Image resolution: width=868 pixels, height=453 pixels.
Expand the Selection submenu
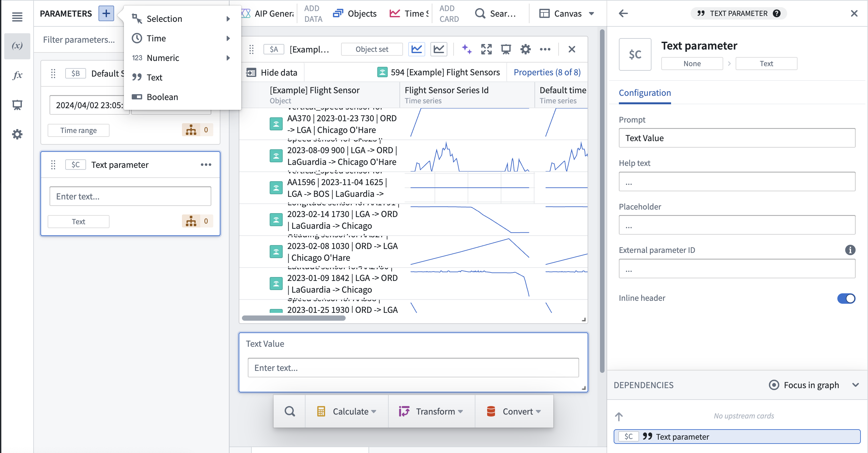[182, 19]
